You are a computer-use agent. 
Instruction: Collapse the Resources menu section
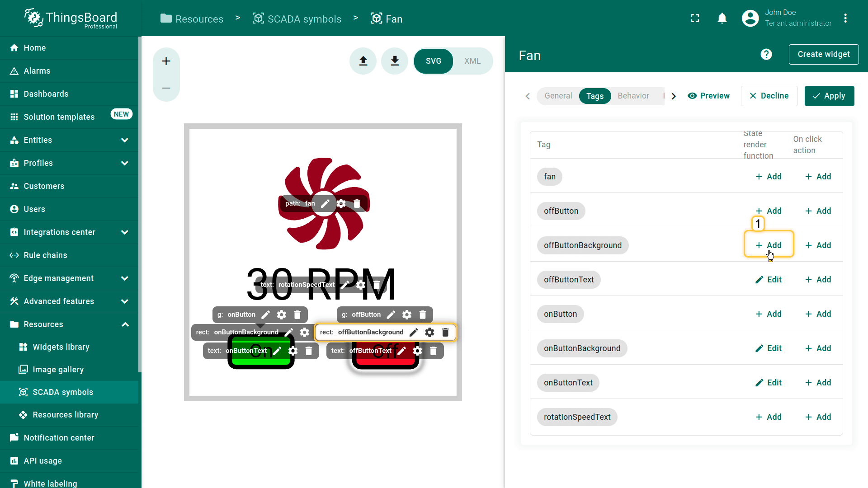(125, 324)
